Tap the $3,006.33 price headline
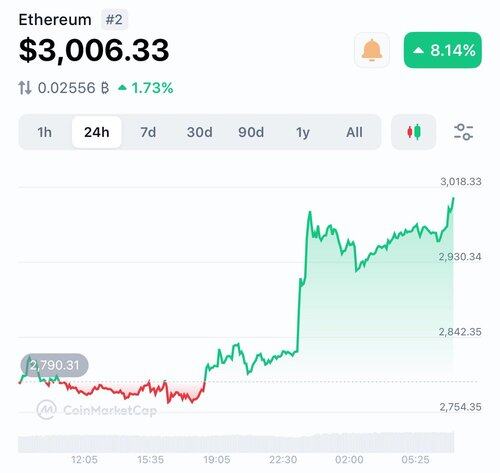500x473 pixels. (94, 50)
